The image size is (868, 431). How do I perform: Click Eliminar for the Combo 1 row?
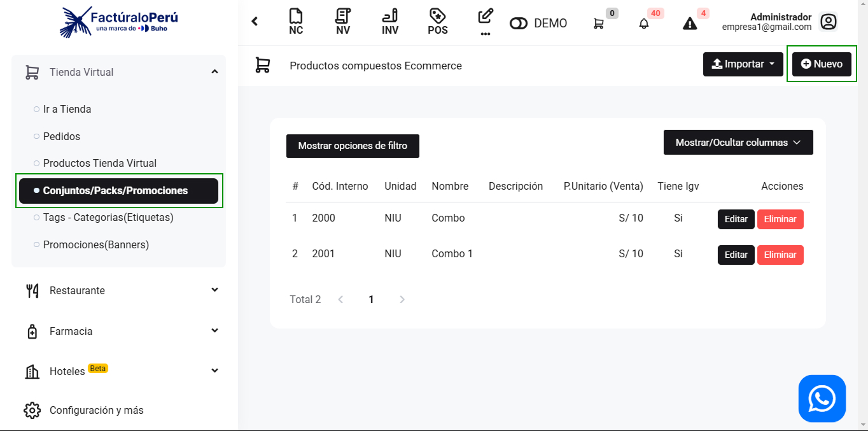coord(780,255)
